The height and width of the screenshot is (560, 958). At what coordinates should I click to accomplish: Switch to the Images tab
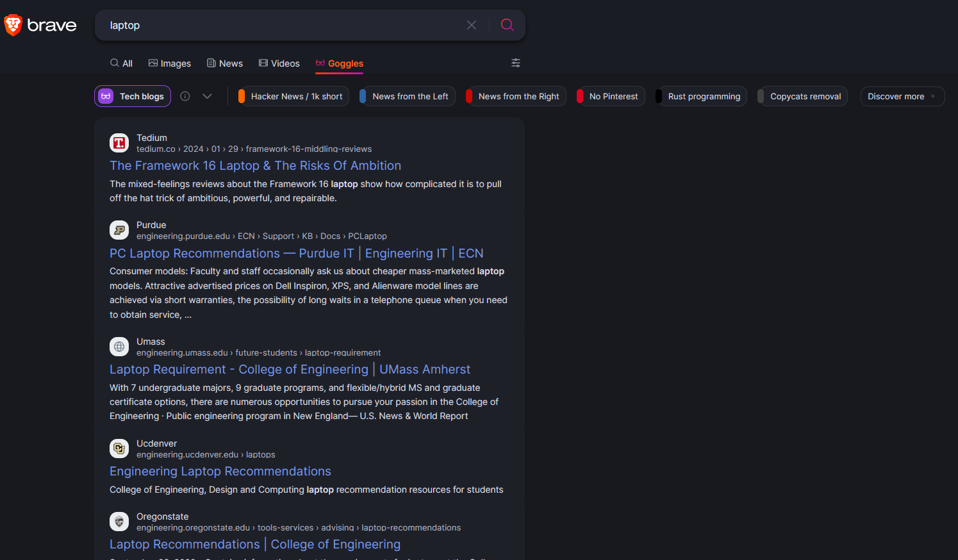pos(170,63)
